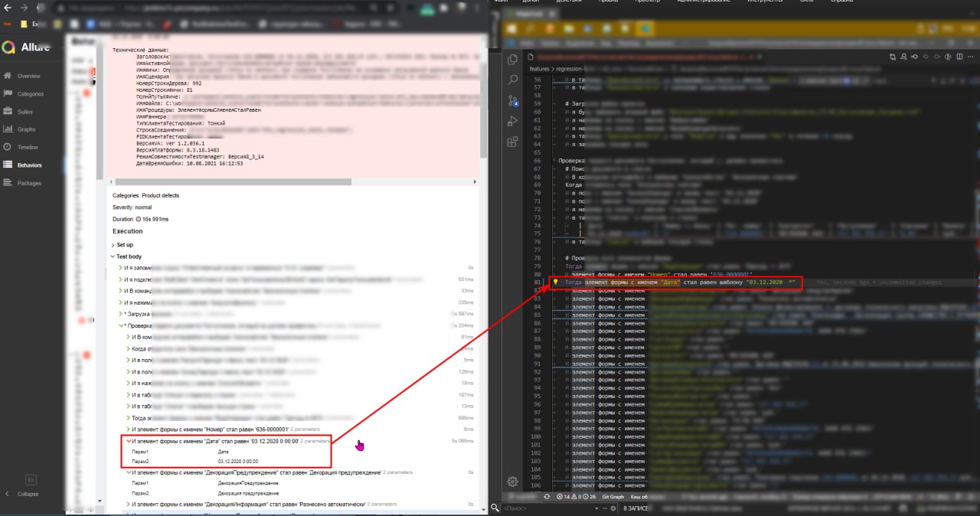Open the VS Code Explorer view
Viewport: 980px width, 516px height.
(x=512, y=58)
